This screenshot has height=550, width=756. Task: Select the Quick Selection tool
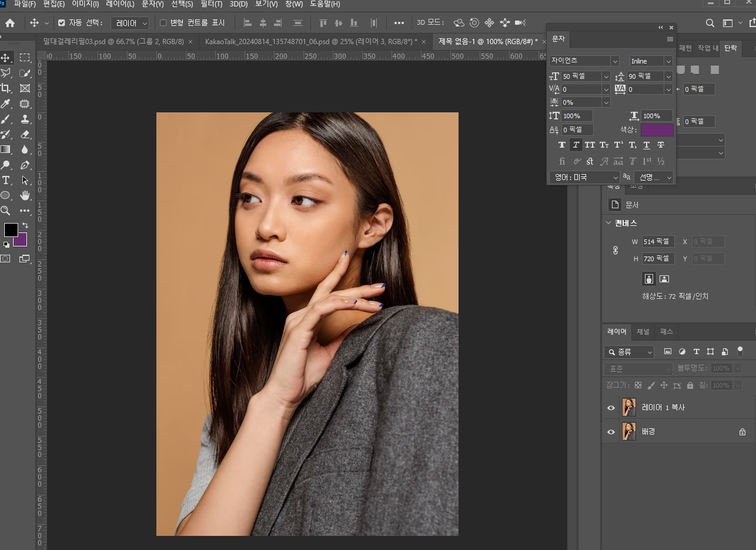pos(25,73)
